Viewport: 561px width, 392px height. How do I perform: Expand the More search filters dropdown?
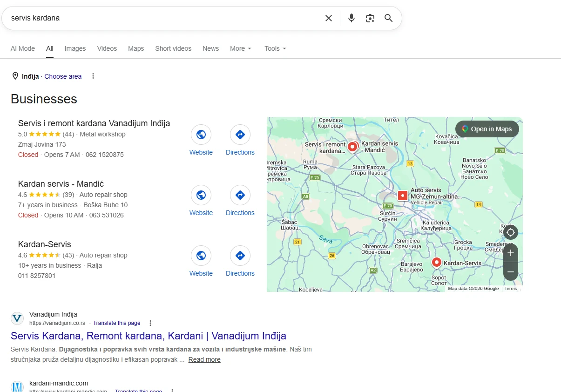point(241,48)
